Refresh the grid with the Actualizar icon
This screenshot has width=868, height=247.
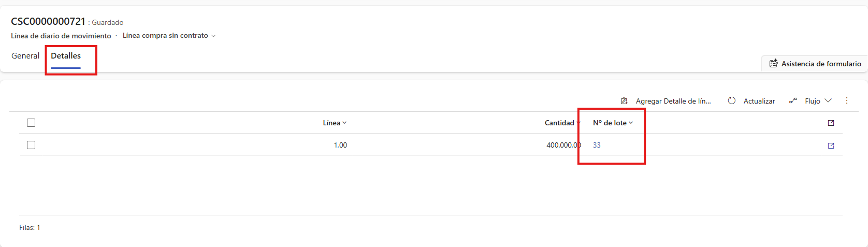pyautogui.click(x=731, y=101)
